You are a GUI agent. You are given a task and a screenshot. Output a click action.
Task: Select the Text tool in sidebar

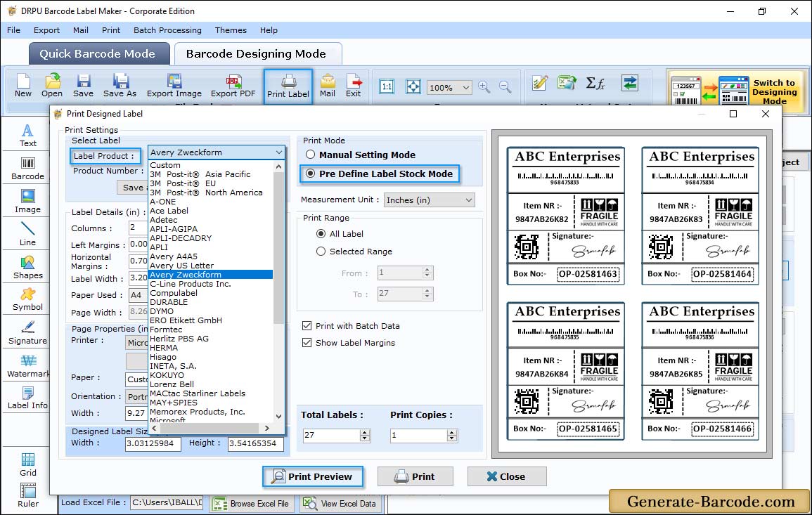pyautogui.click(x=27, y=136)
